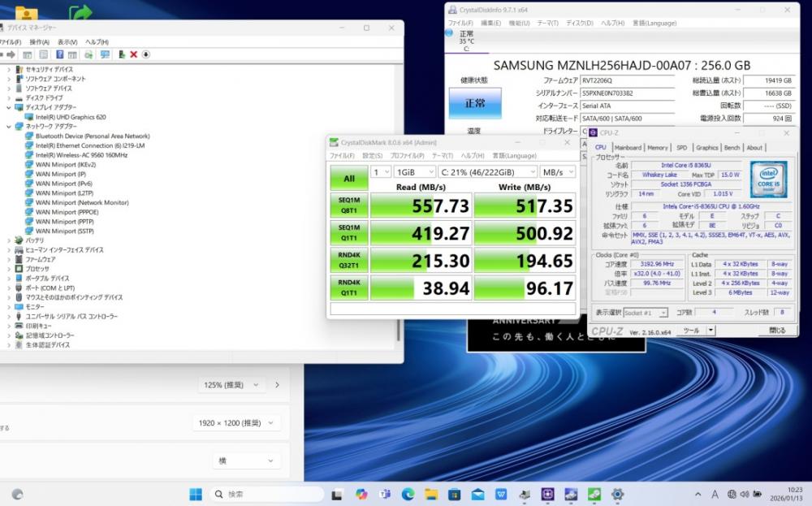Open the 設定(S) menu in CrystalDiskMark
This screenshot has height=506, width=812.
tap(372, 155)
